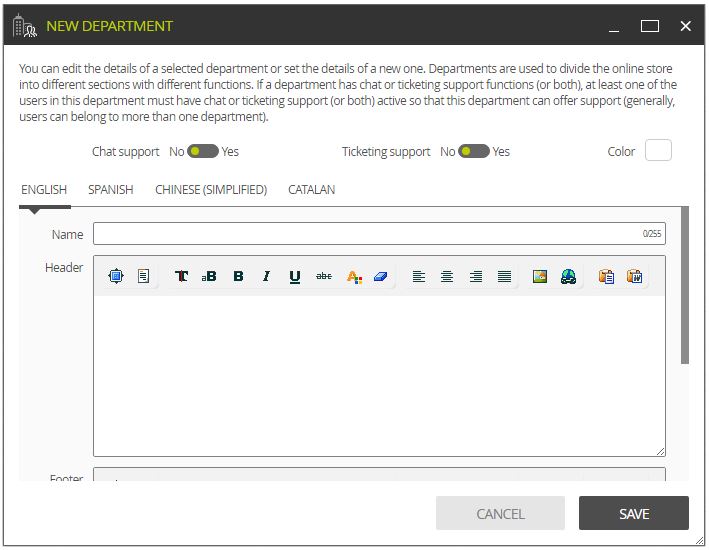Insert image using the picture icon
709x550 pixels.
click(x=540, y=276)
